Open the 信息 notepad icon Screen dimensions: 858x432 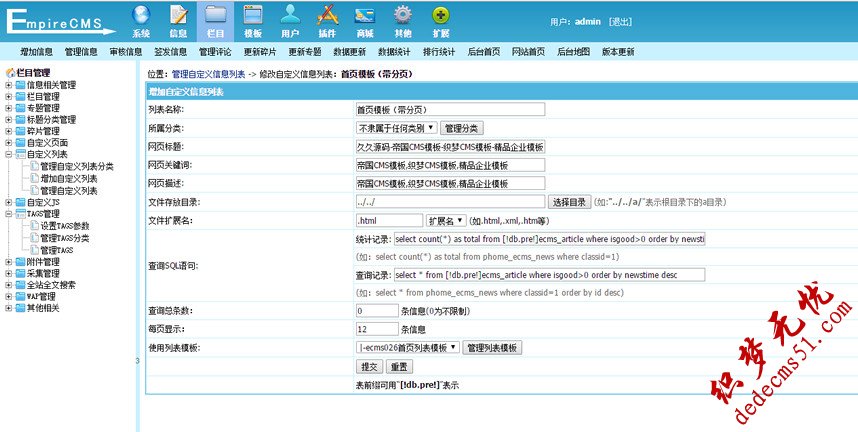(x=178, y=15)
